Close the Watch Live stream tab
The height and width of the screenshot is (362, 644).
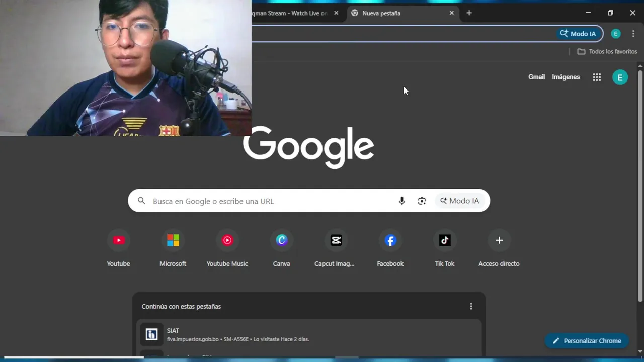coord(336,13)
